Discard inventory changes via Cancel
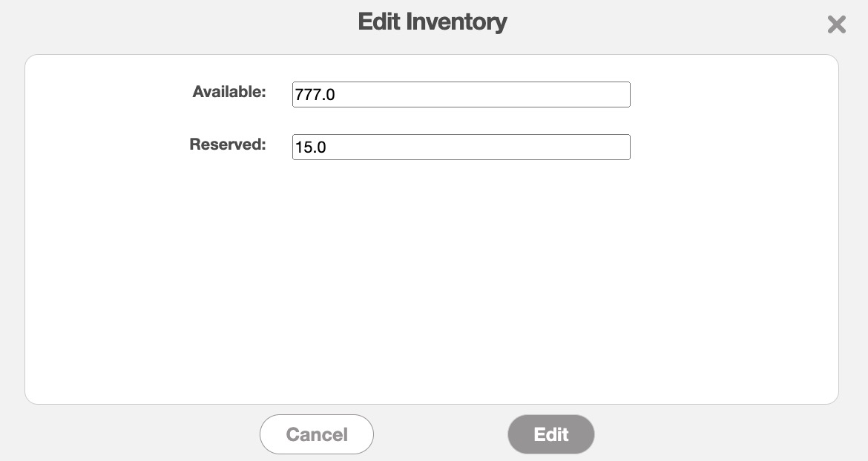The image size is (868, 461). [x=317, y=434]
